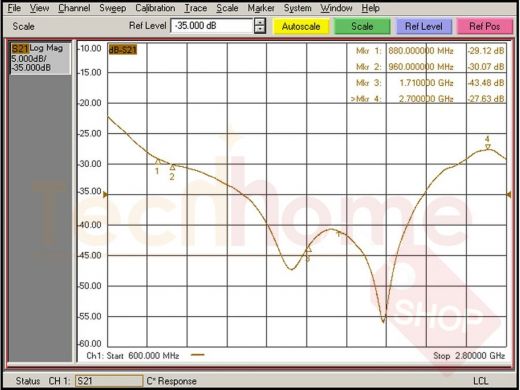Select marker 2 triangle on the trace
The width and height of the screenshot is (520, 390).
point(172,167)
